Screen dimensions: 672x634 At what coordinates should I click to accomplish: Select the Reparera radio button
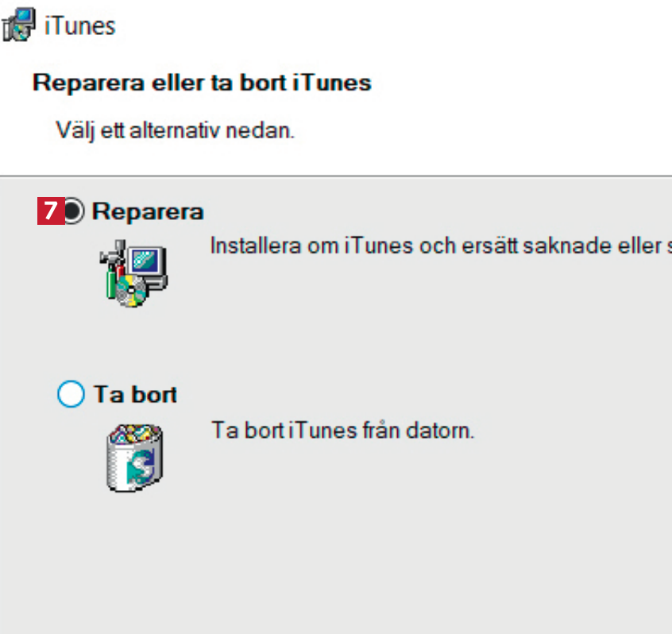click(72, 211)
